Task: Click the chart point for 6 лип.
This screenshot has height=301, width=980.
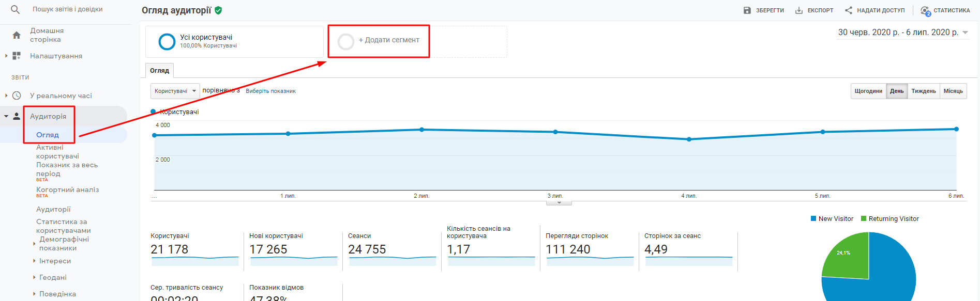Action: [957, 129]
